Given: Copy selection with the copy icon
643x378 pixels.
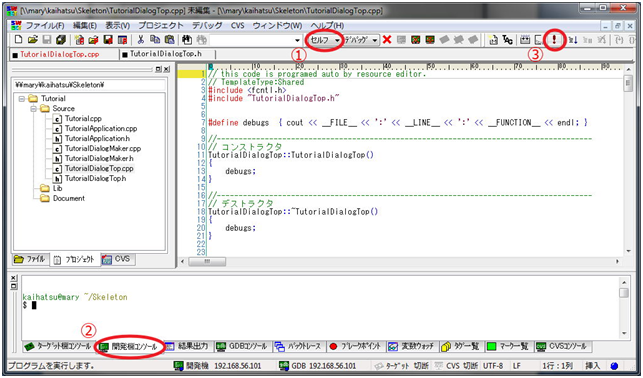Looking at the screenshot, I should pyautogui.click(x=155, y=40).
